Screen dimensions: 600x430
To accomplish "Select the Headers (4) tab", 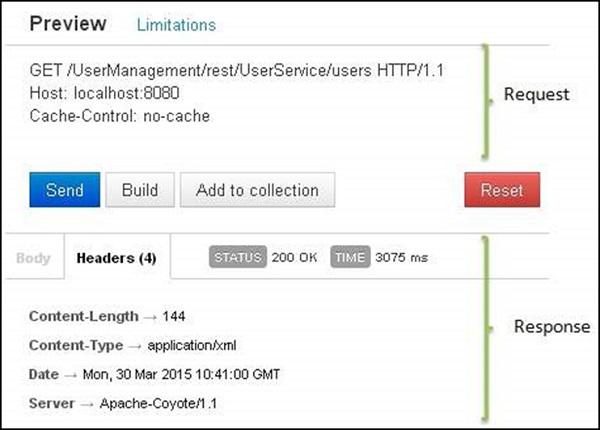I will [x=117, y=258].
